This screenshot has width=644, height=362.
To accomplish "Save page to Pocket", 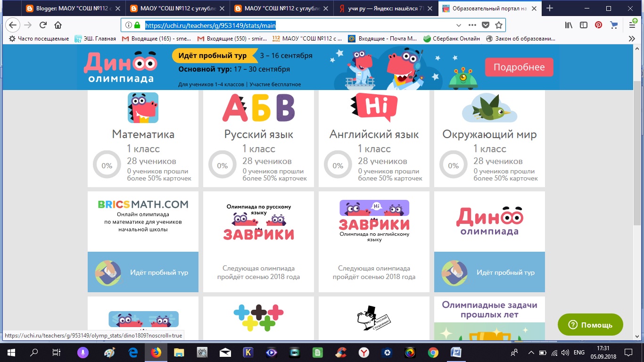I will (x=486, y=25).
